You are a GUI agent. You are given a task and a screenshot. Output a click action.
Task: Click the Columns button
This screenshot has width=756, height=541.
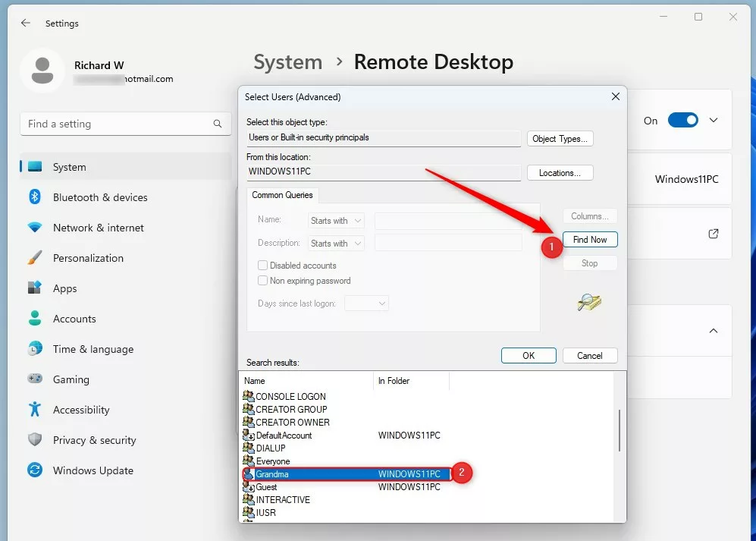coord(590,216)
